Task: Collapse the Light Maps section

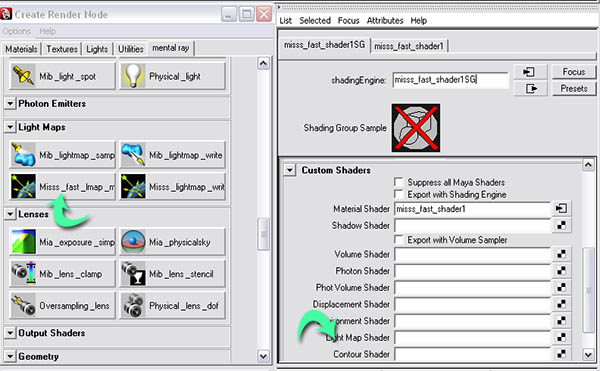Action: [x=10, y=127]
